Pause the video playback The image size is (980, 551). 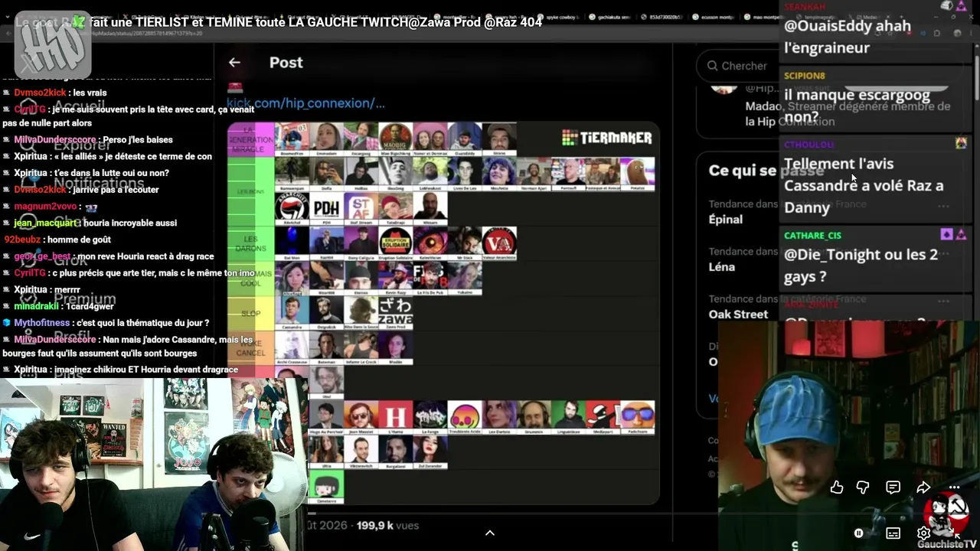pyautogui.click(x=859, y=533)
